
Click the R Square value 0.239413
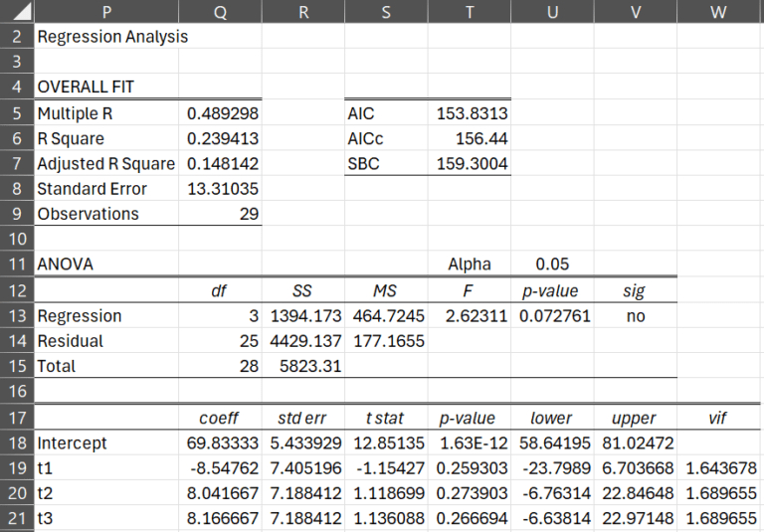tap(220, 138)
